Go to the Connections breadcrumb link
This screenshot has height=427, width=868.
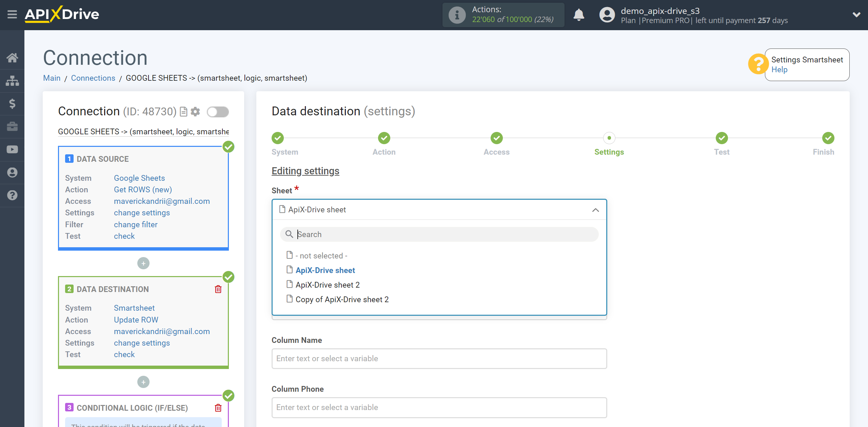pos(93,78)
